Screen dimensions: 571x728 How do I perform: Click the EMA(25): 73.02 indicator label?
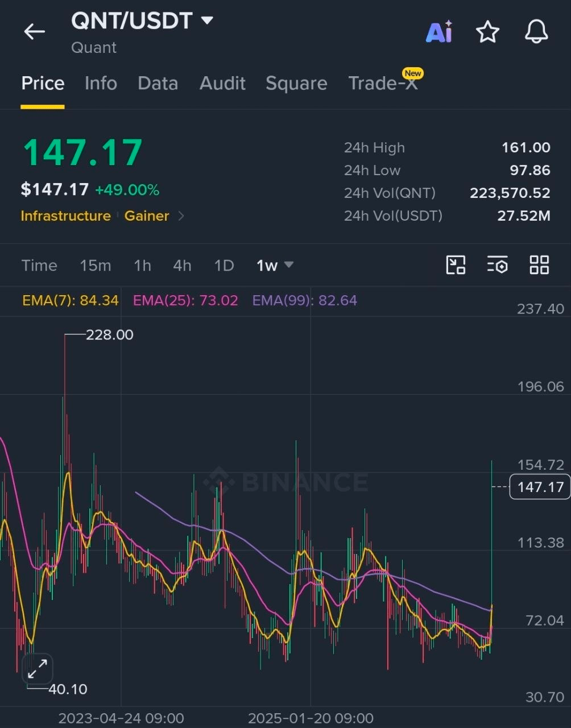point(185,300)
